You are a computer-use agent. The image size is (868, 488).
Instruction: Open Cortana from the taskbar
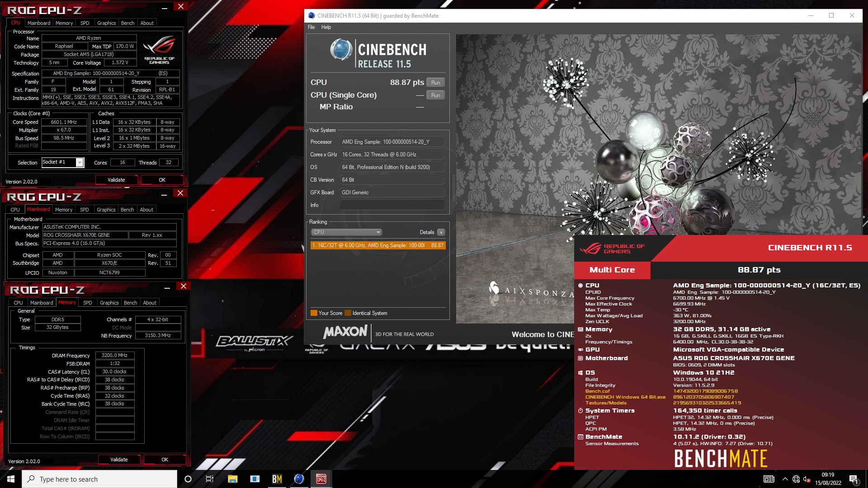click(188, 479)
